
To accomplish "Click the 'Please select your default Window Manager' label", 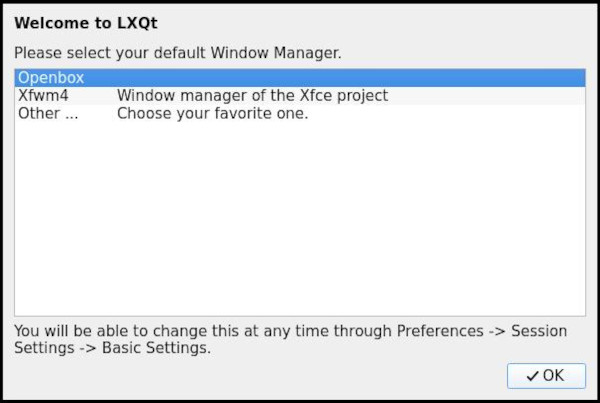I will [177, 52].
